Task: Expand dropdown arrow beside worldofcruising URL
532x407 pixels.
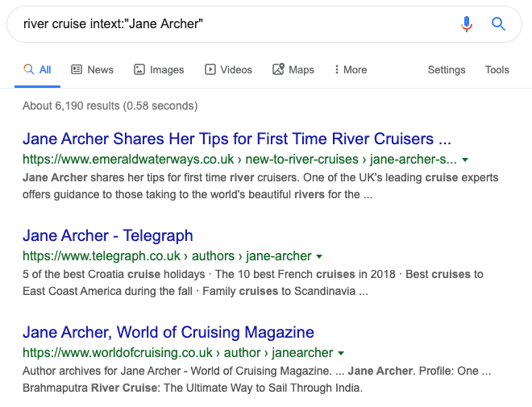Action: tap(341, 353)
